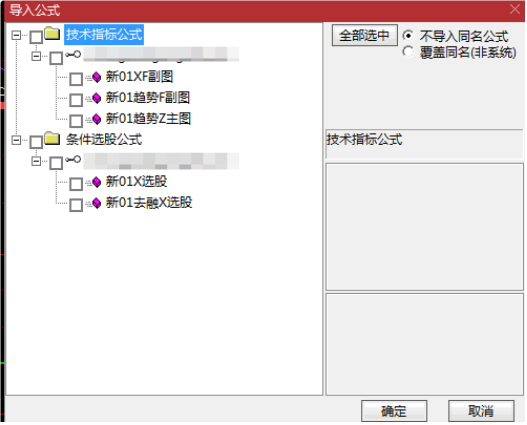Screen dimensions: 527x425
Task: Click the magenta icon beside 新01趋势Z主图
Action: pyautogui.click(x=96, y=119)
